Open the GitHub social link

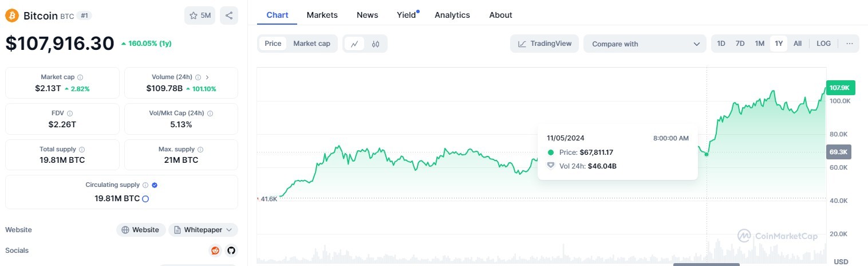click(x=231, y=251)
